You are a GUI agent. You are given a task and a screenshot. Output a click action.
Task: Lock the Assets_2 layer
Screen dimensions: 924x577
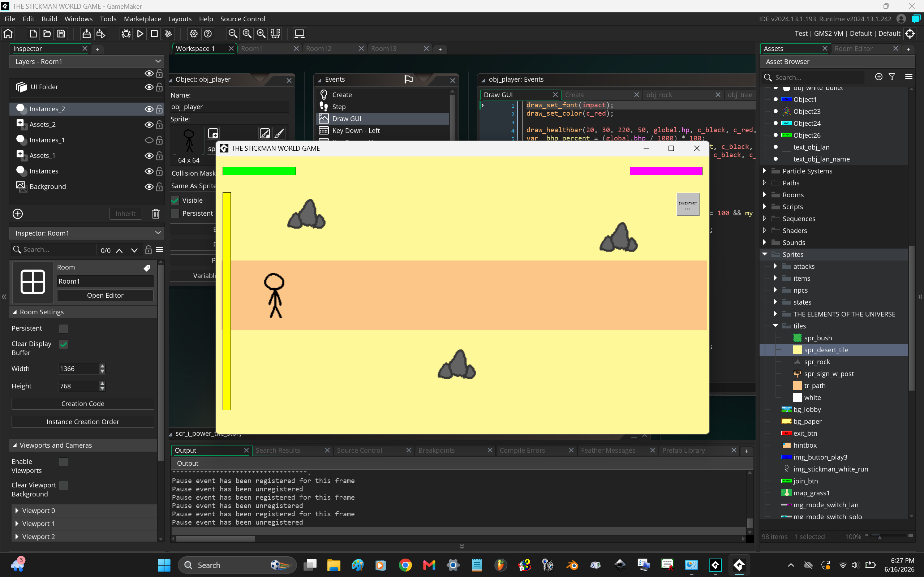point(159,125)
